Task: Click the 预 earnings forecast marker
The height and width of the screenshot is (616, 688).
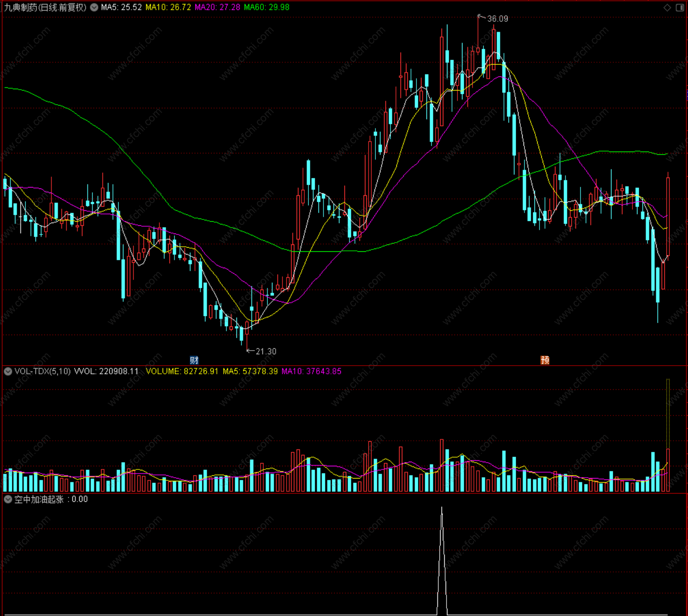Action: click(x=545, y=360)
